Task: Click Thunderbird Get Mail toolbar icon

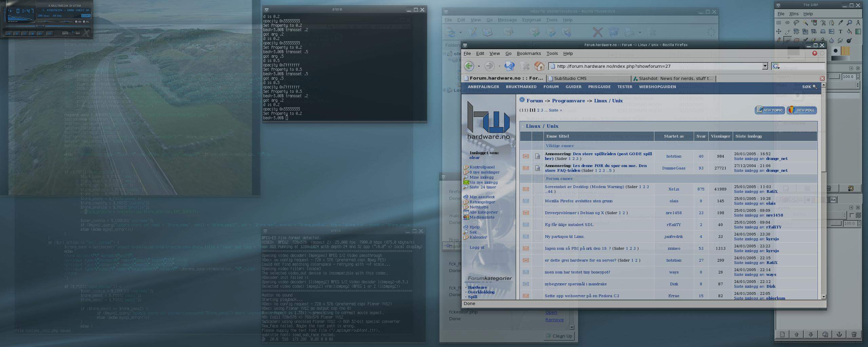Action: click(450, 32)
